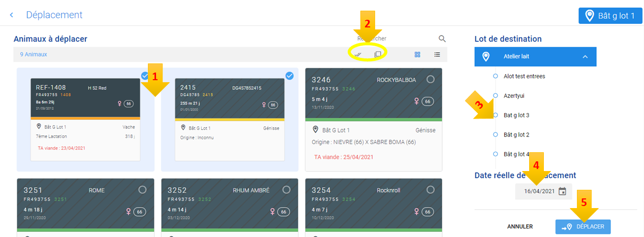Click the 66 badge on card 3246
644x237 pixels.
tap(428, 101)
